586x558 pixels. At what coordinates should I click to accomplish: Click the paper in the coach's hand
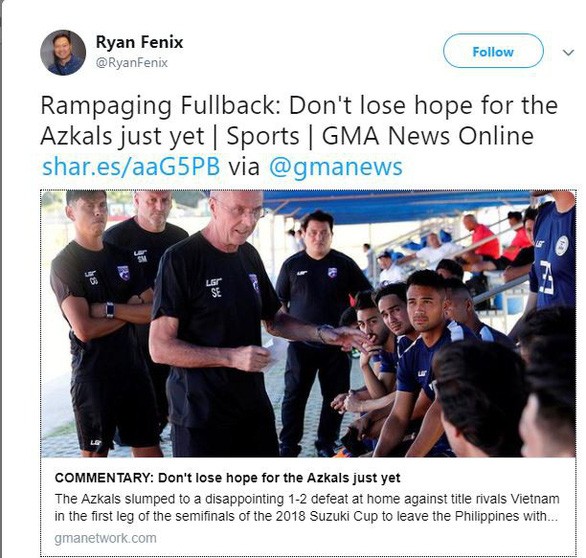274,355
